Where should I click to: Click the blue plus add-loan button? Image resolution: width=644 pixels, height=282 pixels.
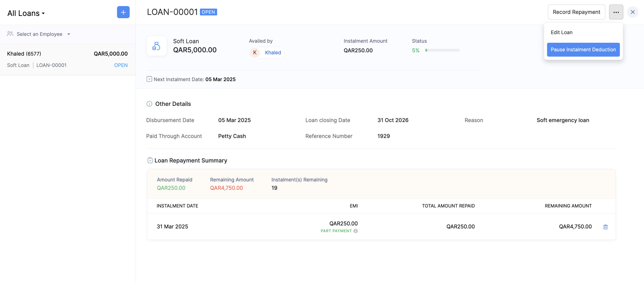pyautogui.click(x=123, y=12)
